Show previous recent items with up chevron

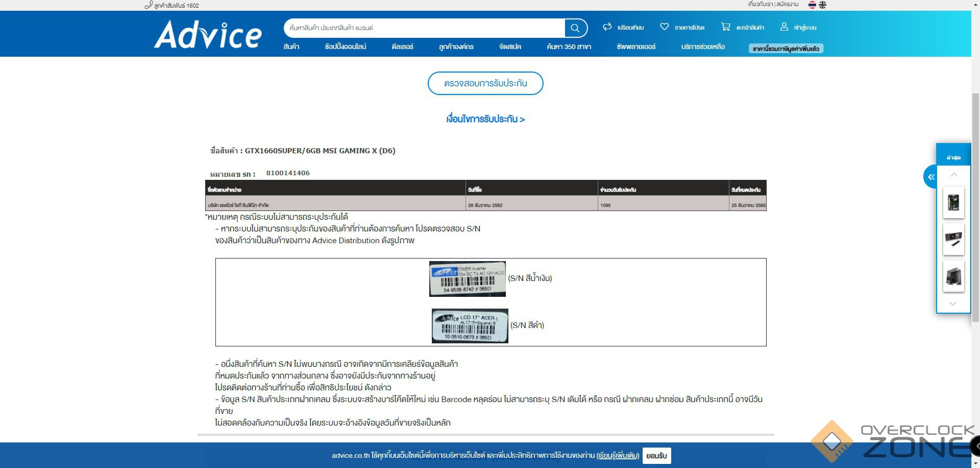pyautogui.click(x=953, y=175)
